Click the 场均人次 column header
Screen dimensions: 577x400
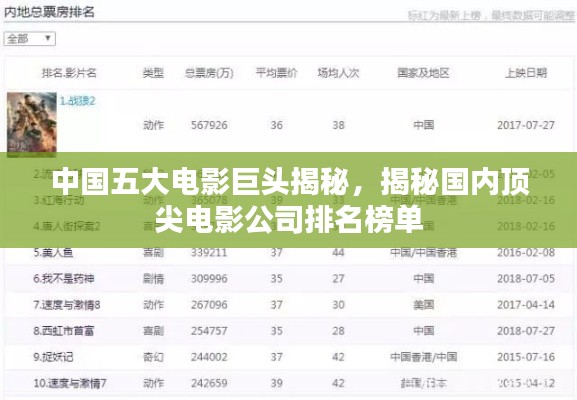(338, 73)
